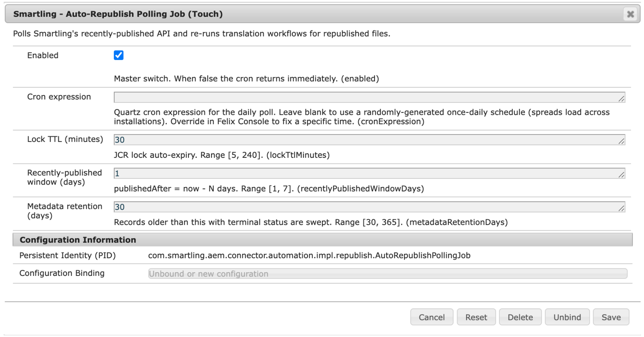Click the Polls Smartling's recently-published API description
The image size is (644, 337).
pos(202,34)
